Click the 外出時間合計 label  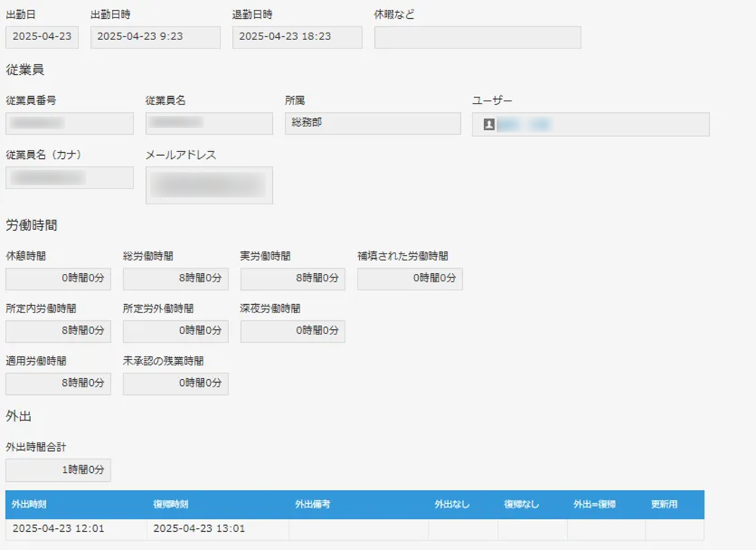pyautogui.click(x=36, y=447)
